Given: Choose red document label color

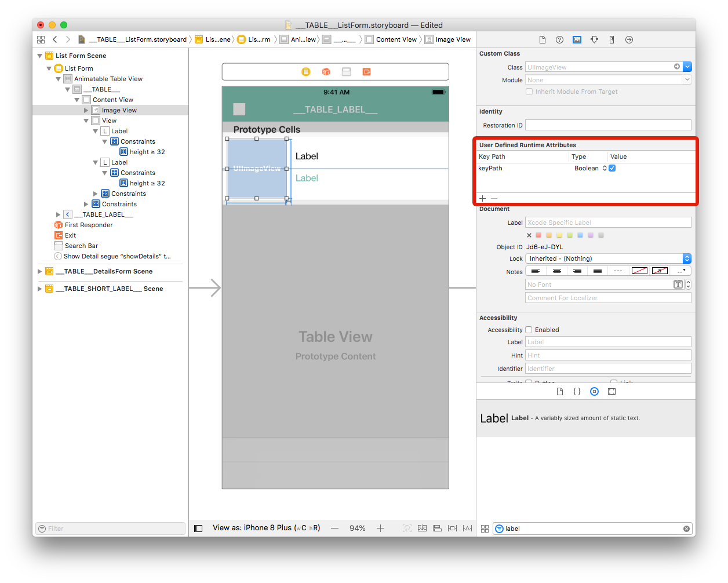Looking at the screenshot, I should coord(538,235).
